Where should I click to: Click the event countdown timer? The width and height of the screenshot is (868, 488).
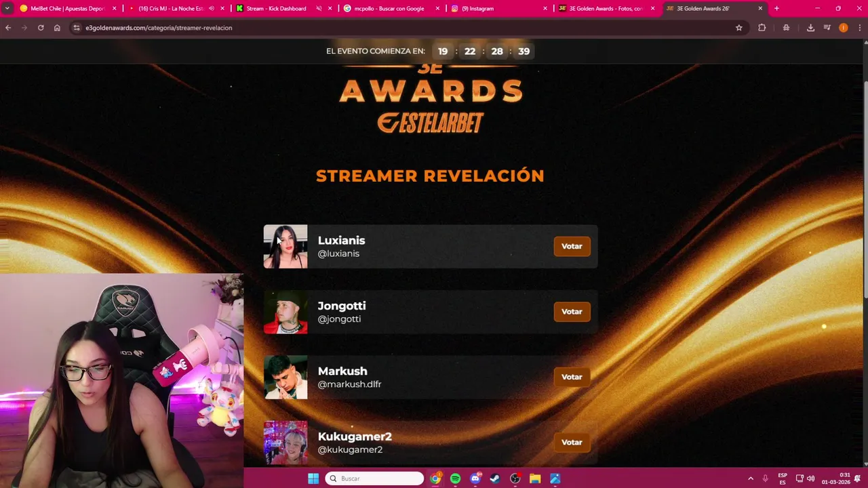(484, 52)
